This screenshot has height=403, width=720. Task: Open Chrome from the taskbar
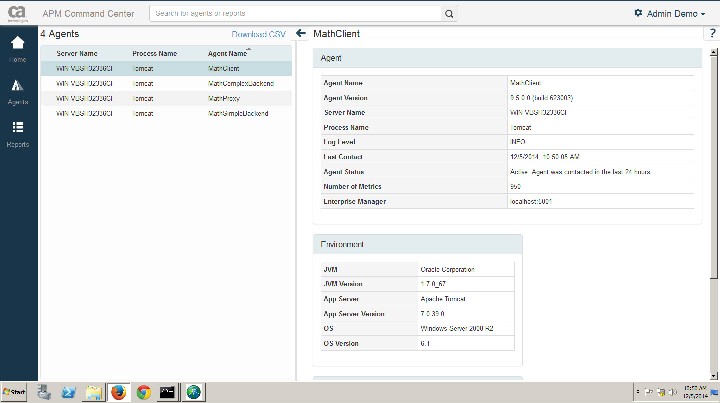point(143,392)
